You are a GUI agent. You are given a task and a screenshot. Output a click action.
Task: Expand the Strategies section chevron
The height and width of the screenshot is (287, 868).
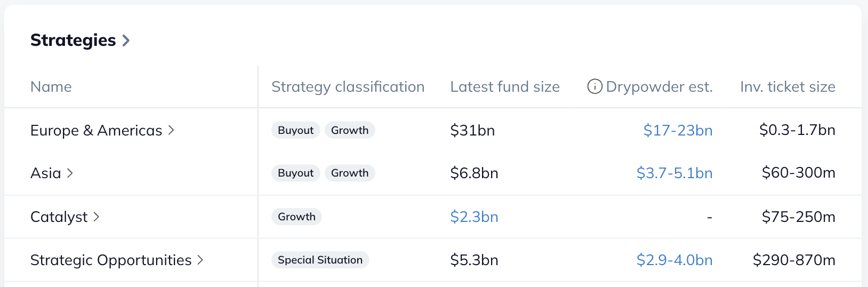(x=126, y=41)
